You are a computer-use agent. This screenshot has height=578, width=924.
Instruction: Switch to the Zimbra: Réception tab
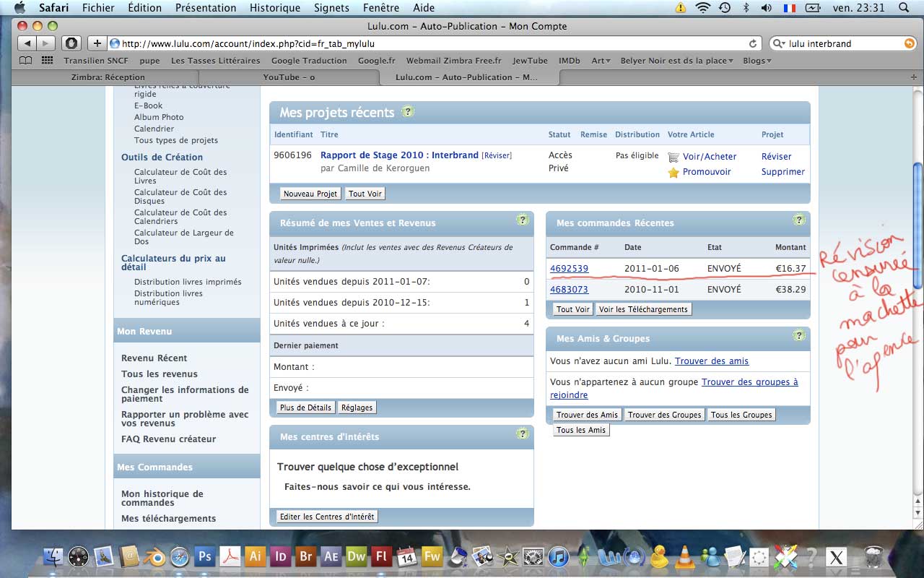[x=108, y=77]
